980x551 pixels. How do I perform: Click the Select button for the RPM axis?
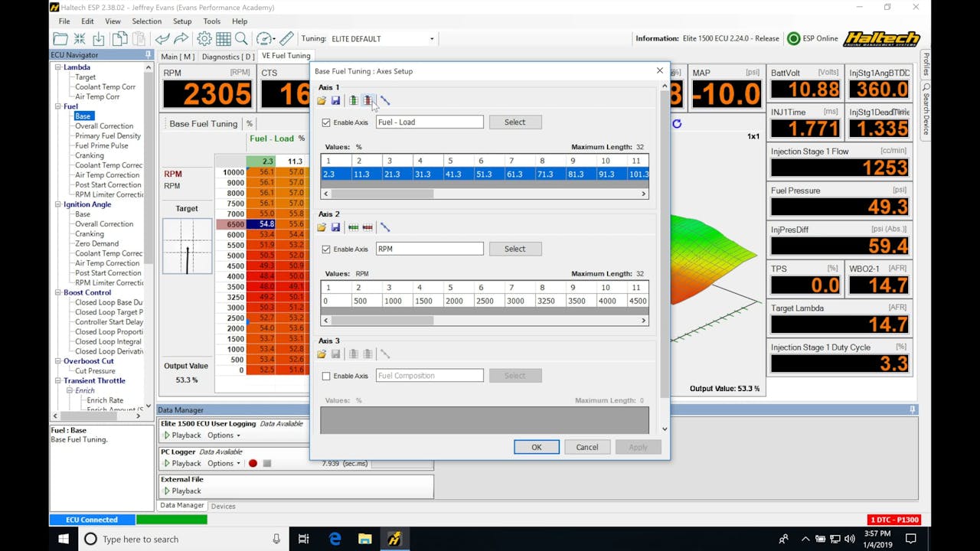pos(515,248)
